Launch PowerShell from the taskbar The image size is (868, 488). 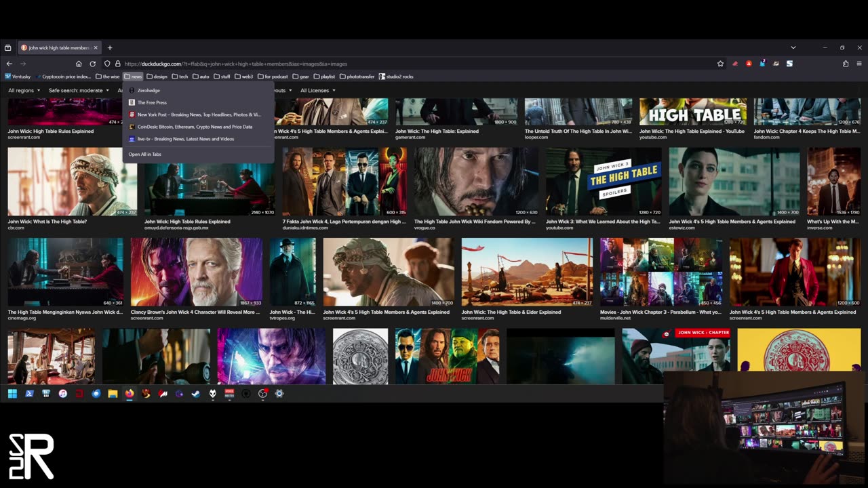[x=29, y=394]
